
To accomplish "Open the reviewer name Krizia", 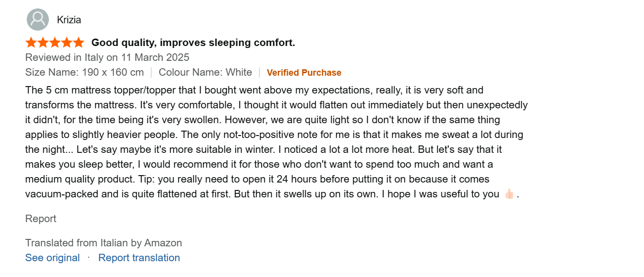I will pos(69,20).
